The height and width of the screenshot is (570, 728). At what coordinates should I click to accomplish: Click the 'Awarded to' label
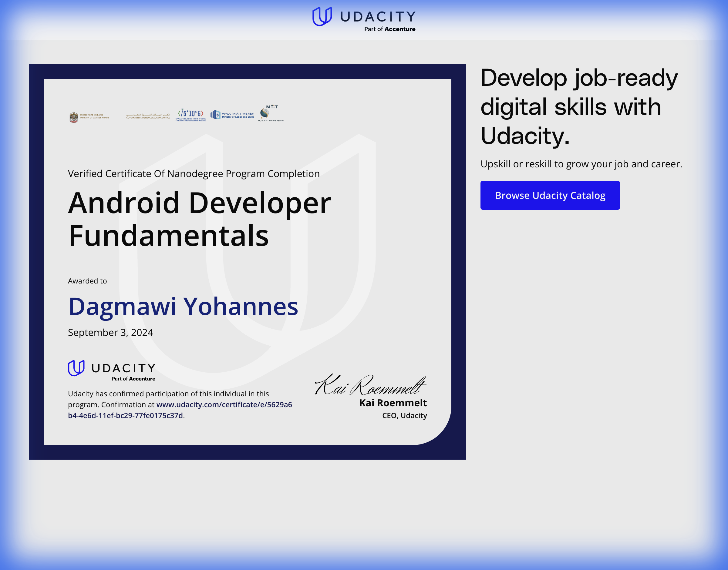pyautogui.click(x=87, y=281)
